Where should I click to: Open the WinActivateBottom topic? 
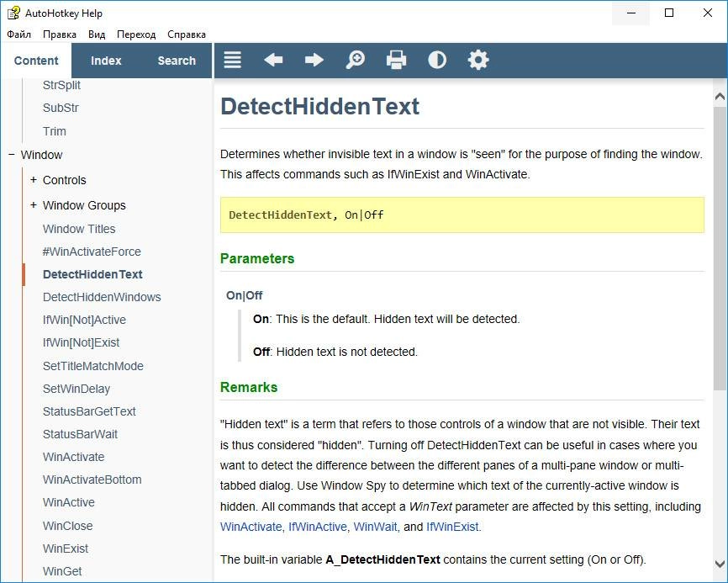pos(92,480)
